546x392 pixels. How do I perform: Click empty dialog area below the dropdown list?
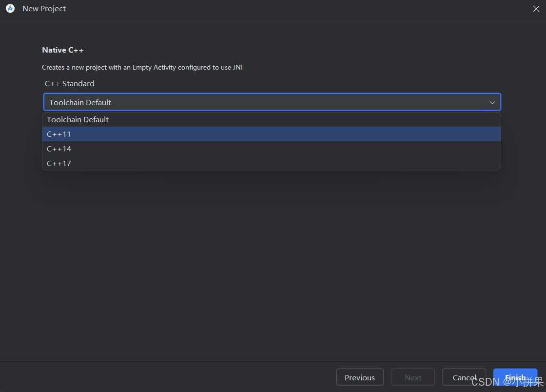click(272, 264)
